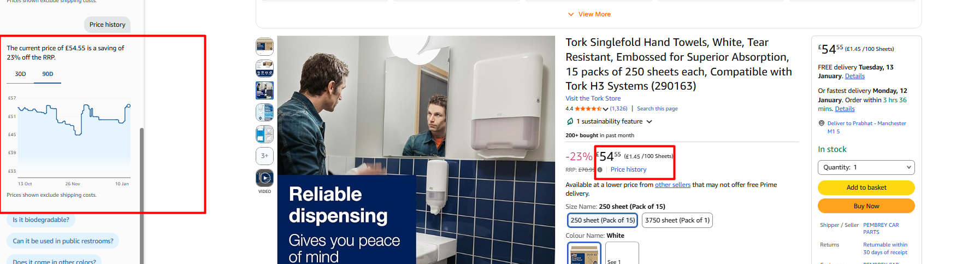Image resolution: width=980 pixels, height=264 pixels.
Task: Play the product video thumbnail
Action: tap(264, 178)
